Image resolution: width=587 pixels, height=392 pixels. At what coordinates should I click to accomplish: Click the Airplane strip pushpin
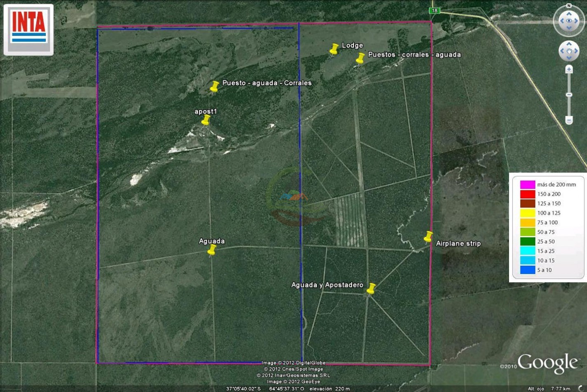pos(428,236)
